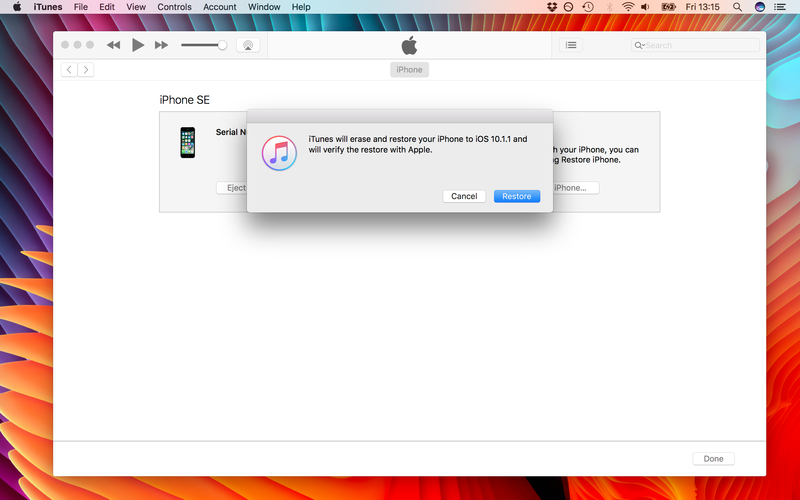The height and width of the screenshot is (500, 800).
Task: Open the Apple menu
Action: click(x=17, y=7)
